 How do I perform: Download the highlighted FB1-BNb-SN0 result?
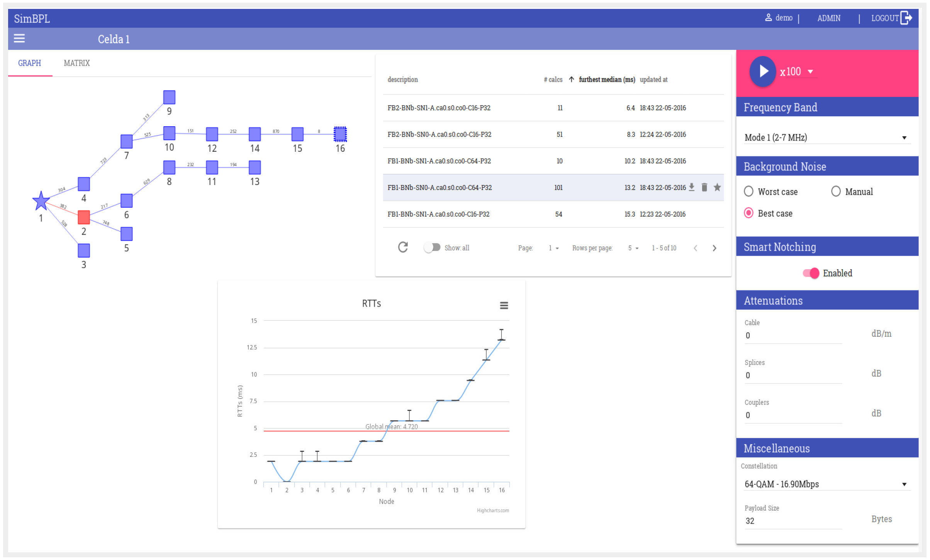point(692,187)
